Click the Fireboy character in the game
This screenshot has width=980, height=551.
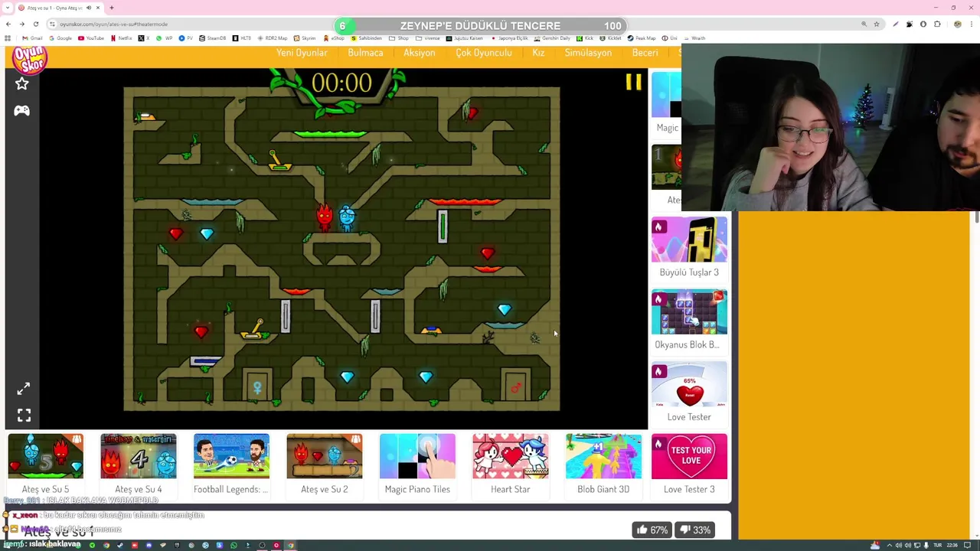coord(325,217)
